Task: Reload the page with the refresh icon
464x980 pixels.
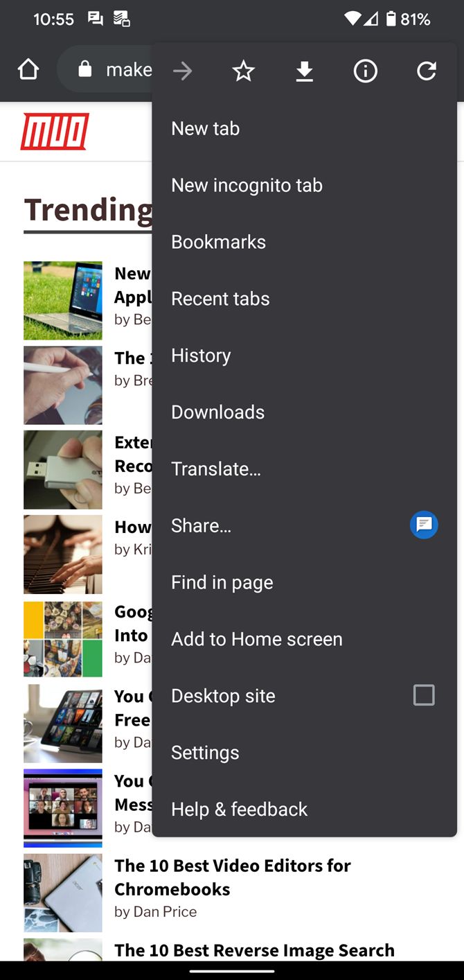Action: pos(426,70)
